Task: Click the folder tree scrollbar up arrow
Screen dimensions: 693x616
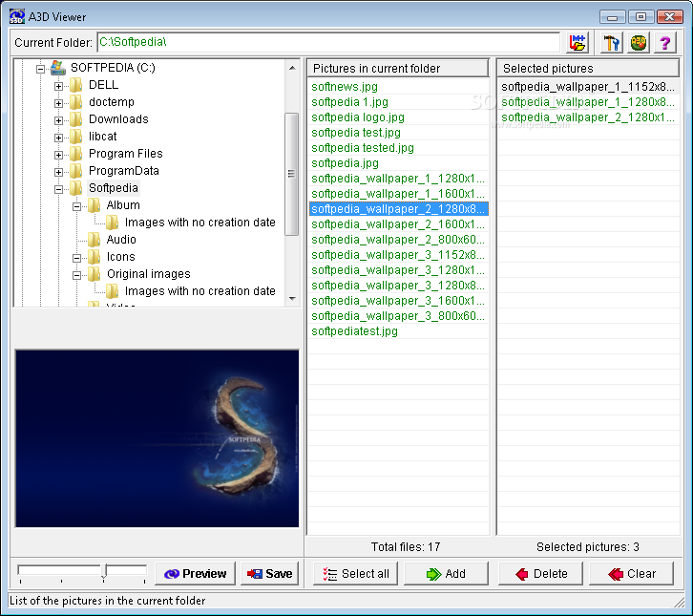Action: click(x=292, y=68)
